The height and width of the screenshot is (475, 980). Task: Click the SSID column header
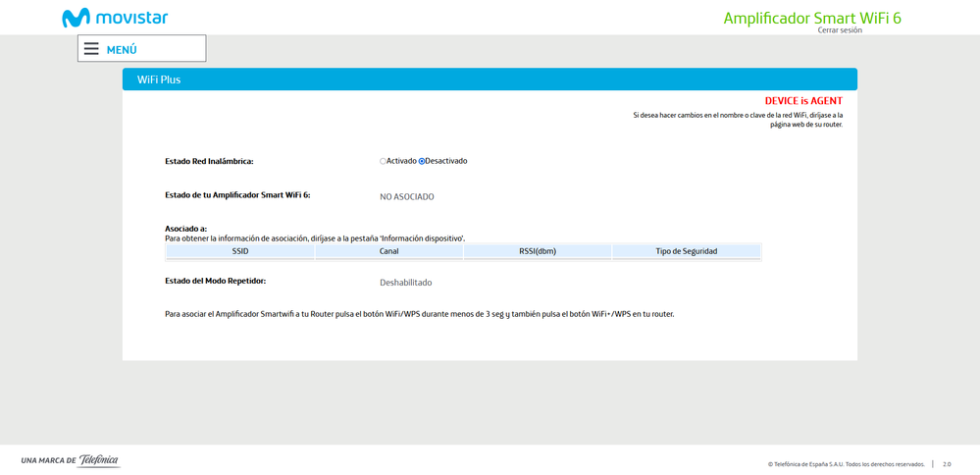[240, 251]
